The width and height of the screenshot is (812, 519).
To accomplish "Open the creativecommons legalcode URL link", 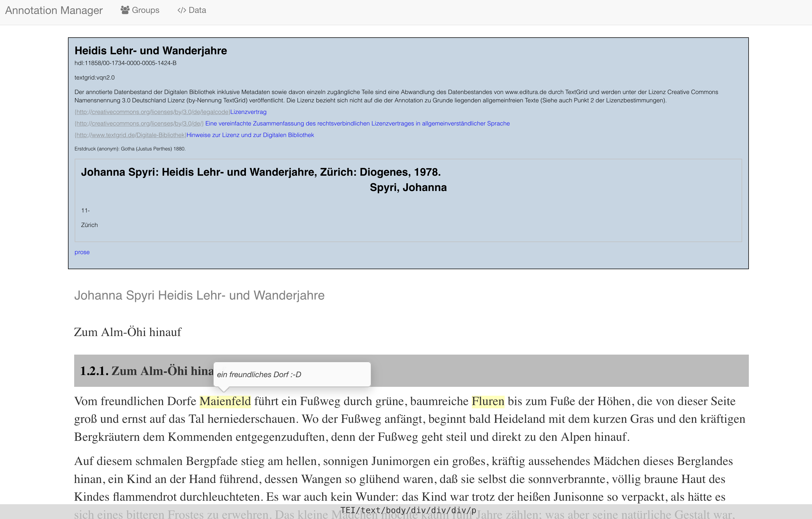I will click(152, 112).
